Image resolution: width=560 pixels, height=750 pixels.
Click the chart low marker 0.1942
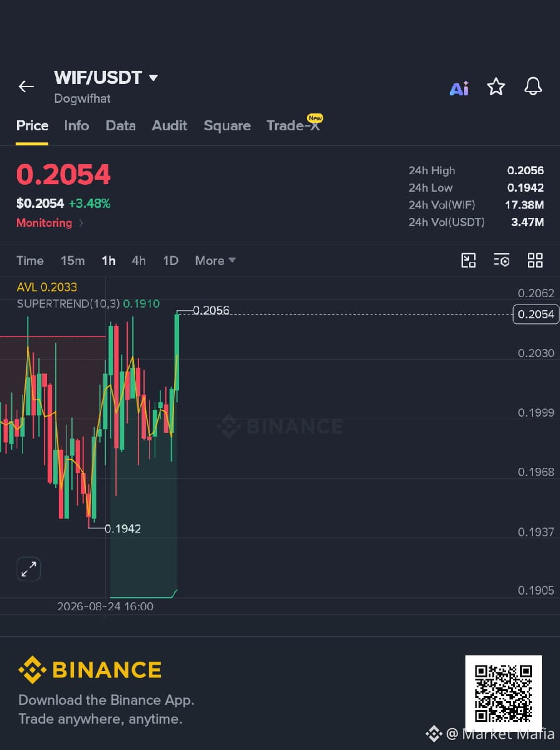pos(123,529)
